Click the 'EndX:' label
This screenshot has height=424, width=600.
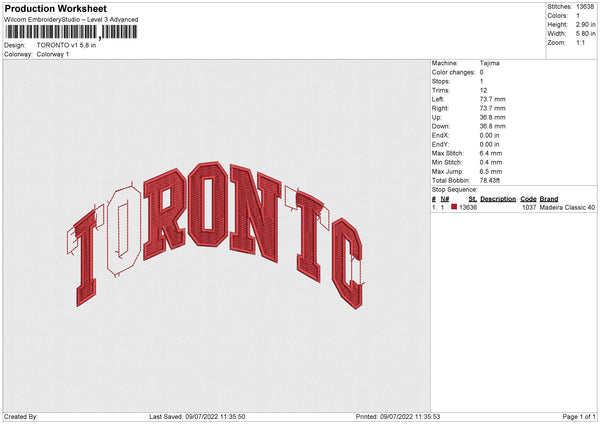click(x=440, y=135)
